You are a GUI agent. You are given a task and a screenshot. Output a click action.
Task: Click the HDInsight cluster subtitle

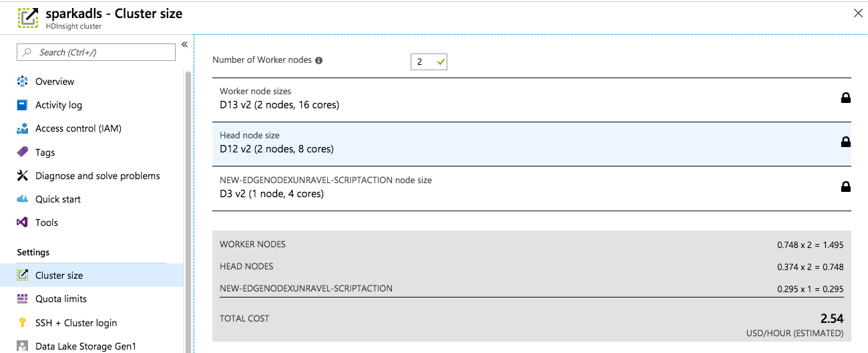[73, 27]
